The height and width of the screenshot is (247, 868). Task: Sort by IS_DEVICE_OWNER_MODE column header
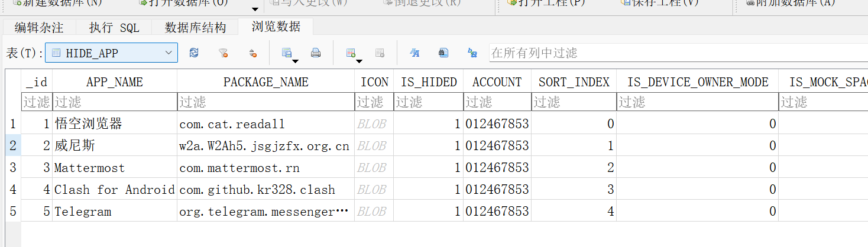(x=698, y=82)
